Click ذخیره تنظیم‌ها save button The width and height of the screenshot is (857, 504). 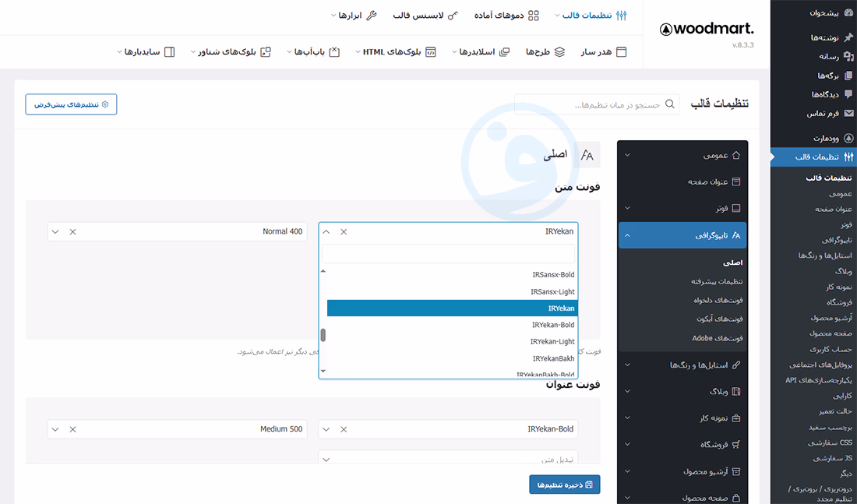click(565, 485)
